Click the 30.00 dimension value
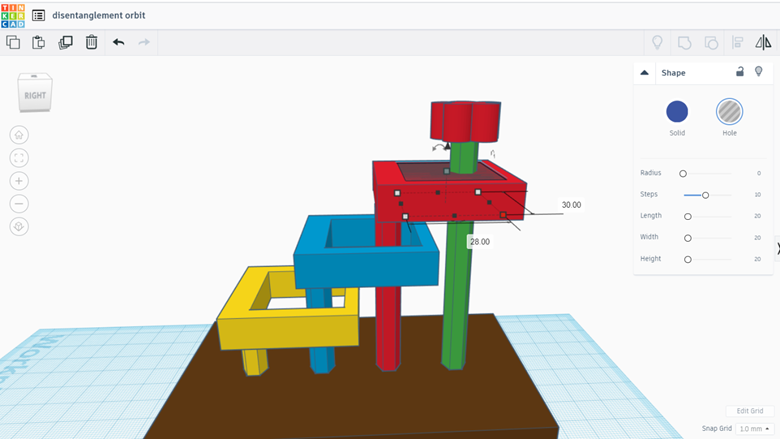The height and width of the screenshot is (439, 780). 571,205
